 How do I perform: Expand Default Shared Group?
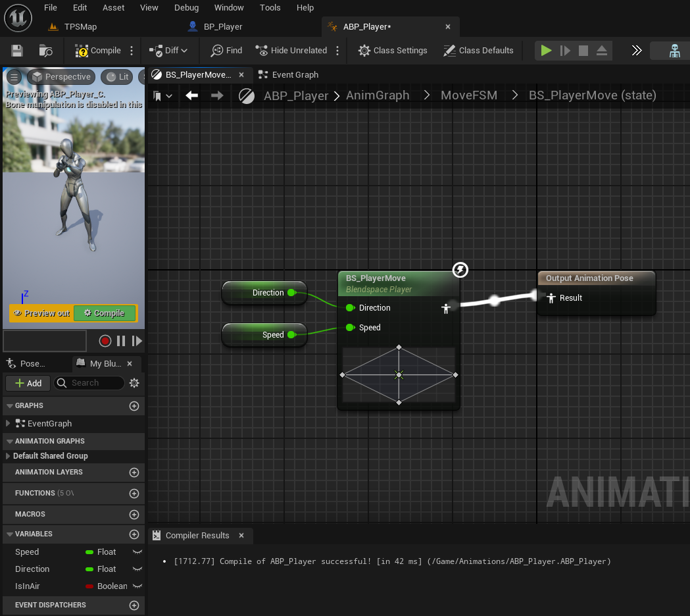pyautogui.click(x=7, y=456)
